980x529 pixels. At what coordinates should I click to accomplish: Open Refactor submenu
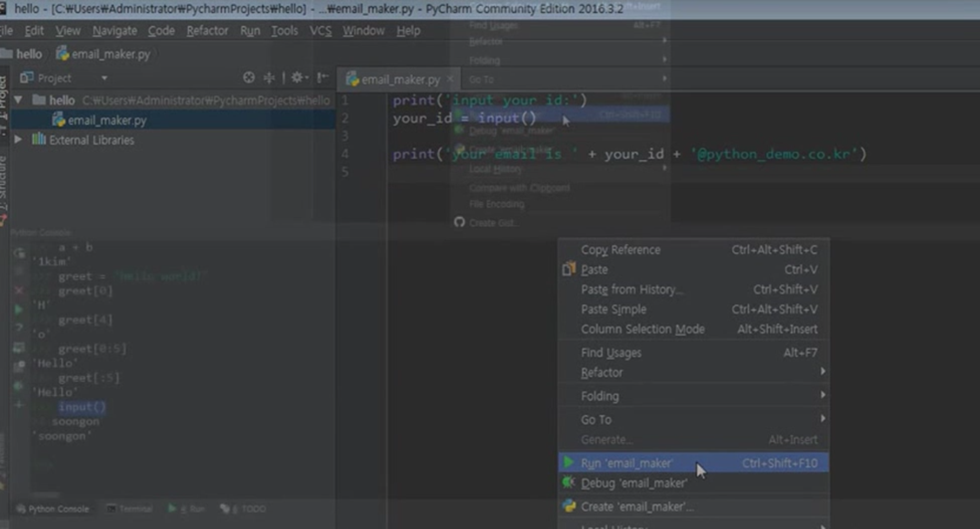click(693, 373)
